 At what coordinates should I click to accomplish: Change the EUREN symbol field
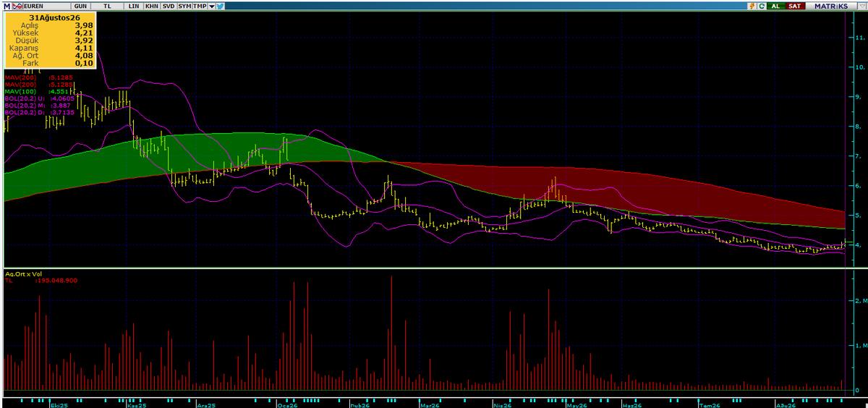[x=47, y=6]
